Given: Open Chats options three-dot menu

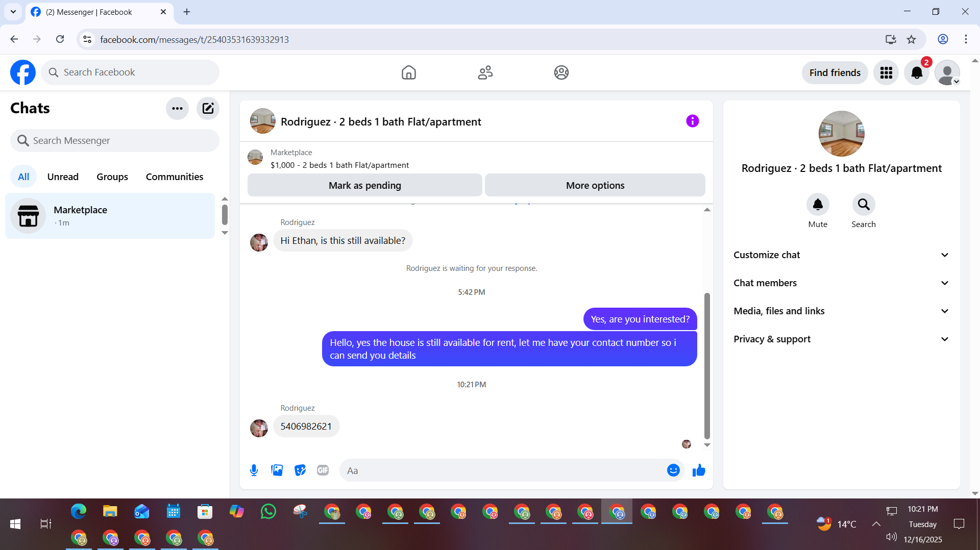Looking at the screenshot, I should pos(177,108).
